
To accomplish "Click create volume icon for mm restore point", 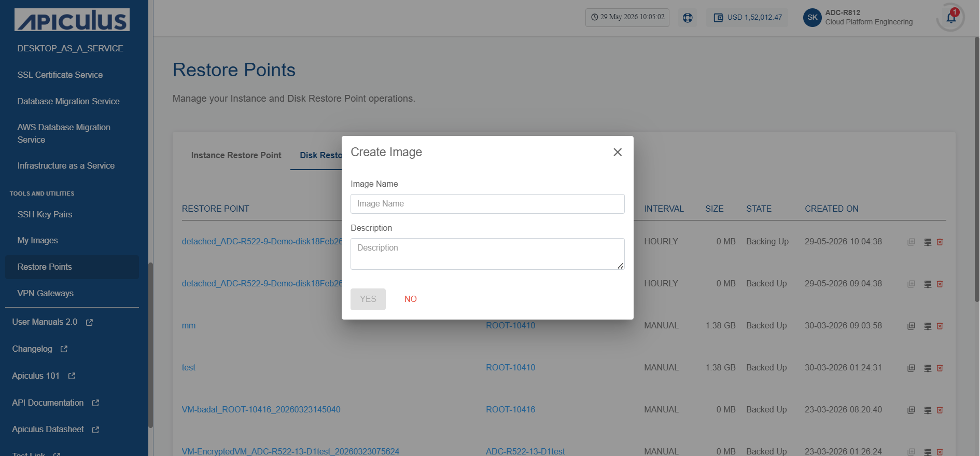I will coord(928,326).
